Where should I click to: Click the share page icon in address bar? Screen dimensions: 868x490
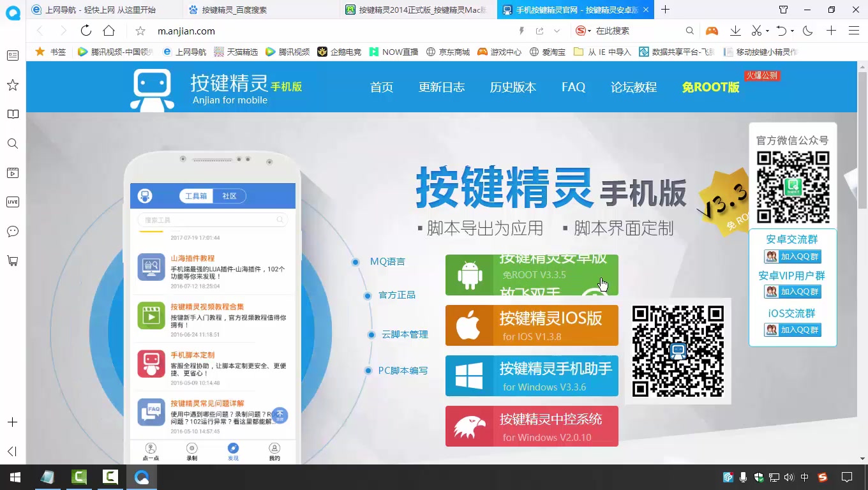pos(540,31)
